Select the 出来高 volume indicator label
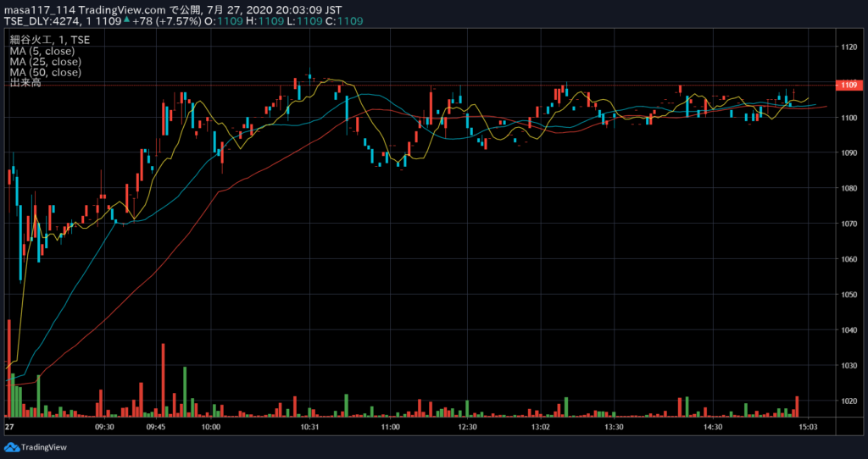The height and width of the screenshot is (459, 868). pyautogui.click(x=25, y=83)
